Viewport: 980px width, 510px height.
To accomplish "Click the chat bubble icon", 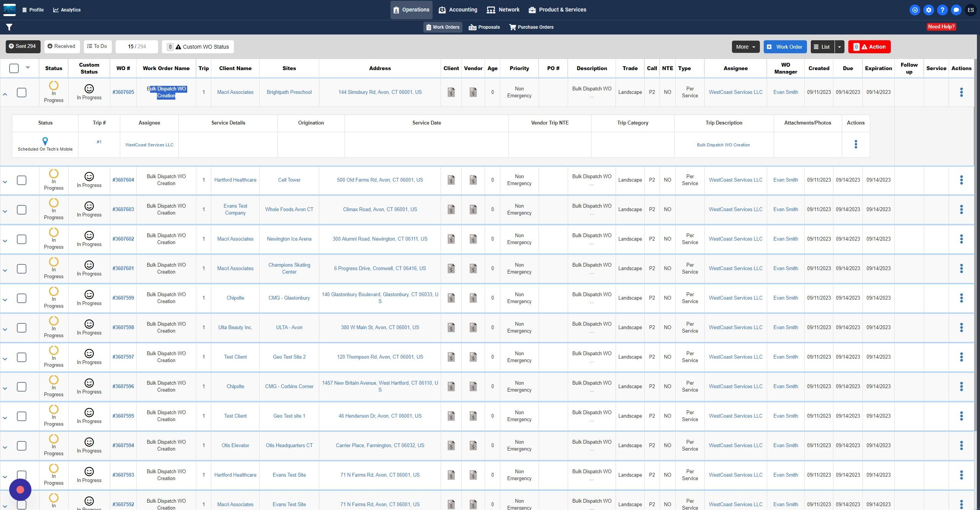I will 956,10.
